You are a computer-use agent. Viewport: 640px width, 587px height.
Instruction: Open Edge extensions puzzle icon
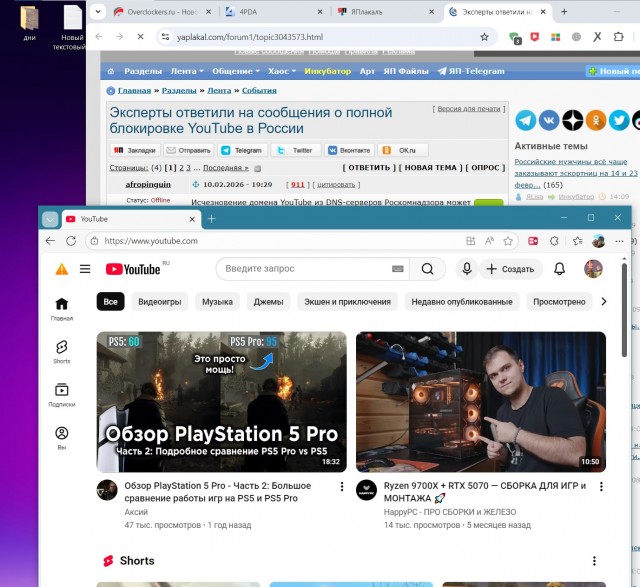coord(554,241)
